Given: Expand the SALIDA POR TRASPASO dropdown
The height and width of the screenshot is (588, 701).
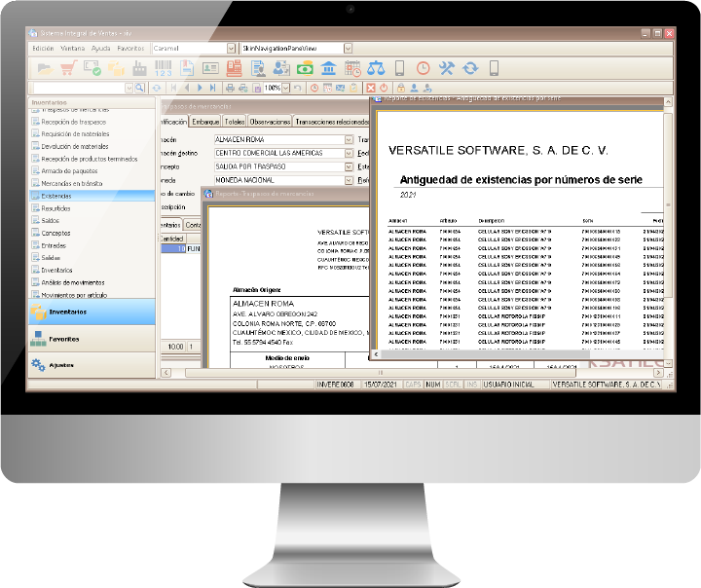Looking at the screenshot, I should (349, 166).
